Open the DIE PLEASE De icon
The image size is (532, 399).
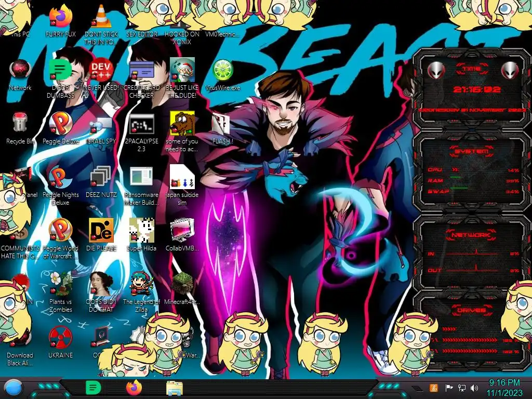click(x=101, y=231)
